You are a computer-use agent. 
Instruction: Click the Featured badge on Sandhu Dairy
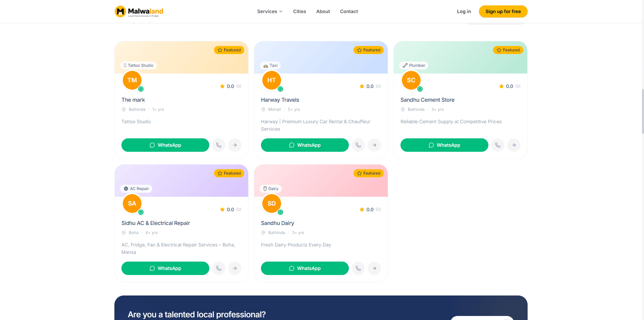pyautogui.click(x=369, y=173)
